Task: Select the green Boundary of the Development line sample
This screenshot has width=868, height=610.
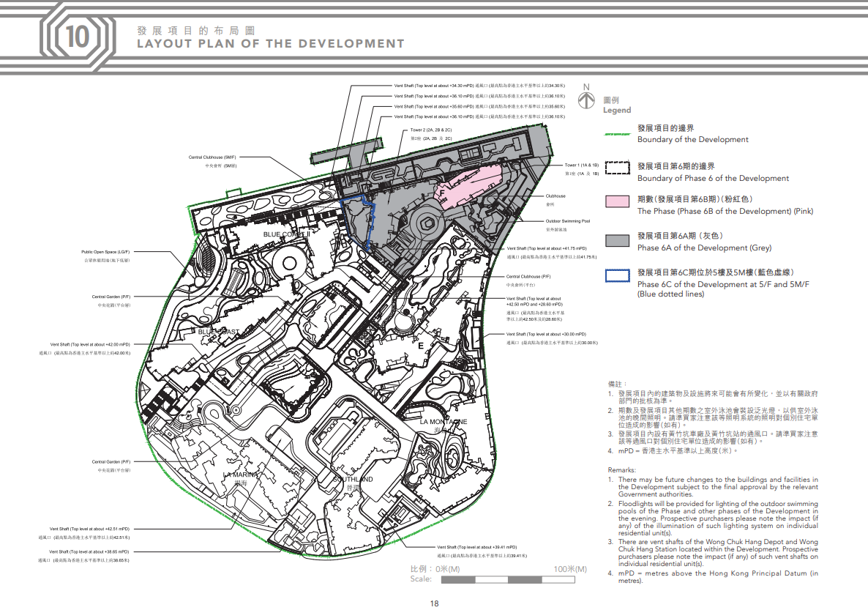Action: point(618,134)
